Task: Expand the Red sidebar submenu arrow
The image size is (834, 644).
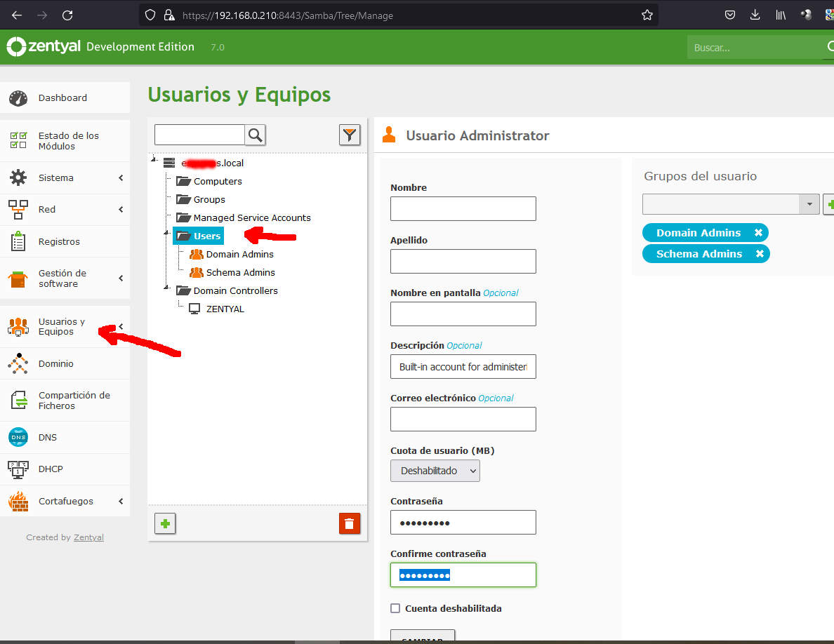Action: (x=121, y=209)
